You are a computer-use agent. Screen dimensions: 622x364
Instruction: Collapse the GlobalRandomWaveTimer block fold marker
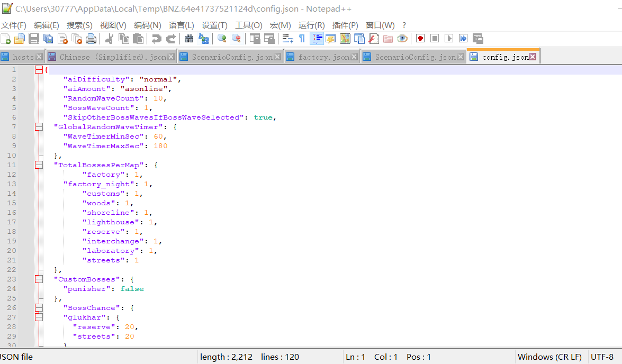coord(39,127)
